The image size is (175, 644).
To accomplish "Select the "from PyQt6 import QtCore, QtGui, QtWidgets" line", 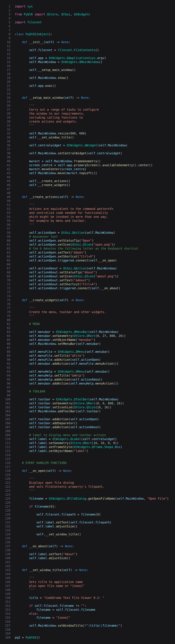I will point(52,15).
